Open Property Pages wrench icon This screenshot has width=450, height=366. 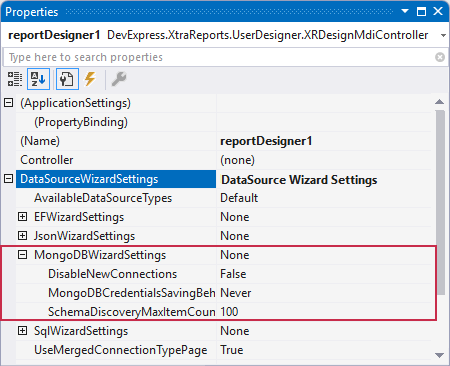pos(119,79)
